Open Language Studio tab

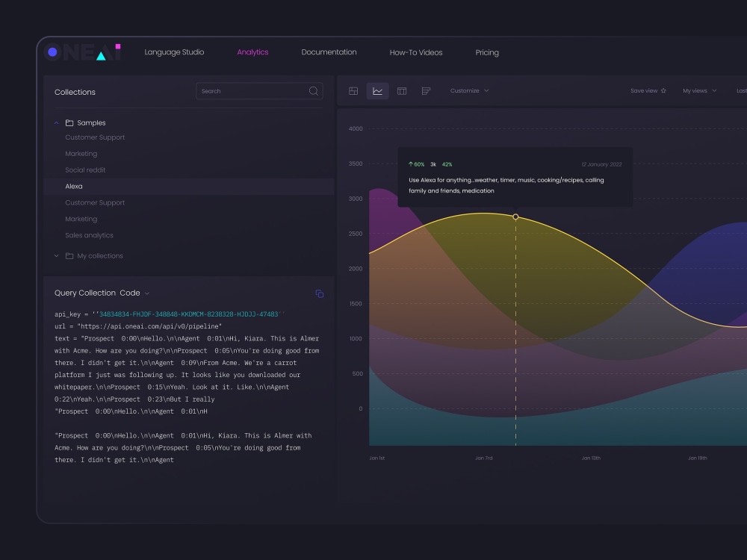(x=174, y=52)
